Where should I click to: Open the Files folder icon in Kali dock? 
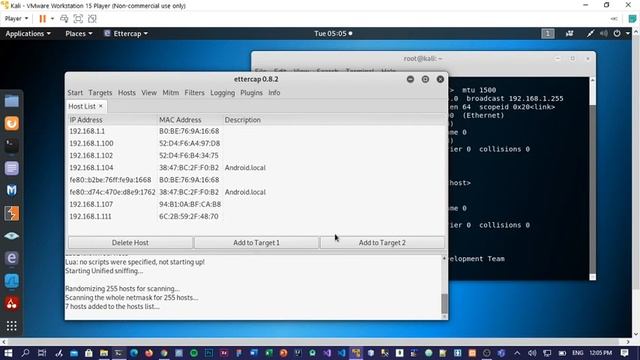[11, 101]
